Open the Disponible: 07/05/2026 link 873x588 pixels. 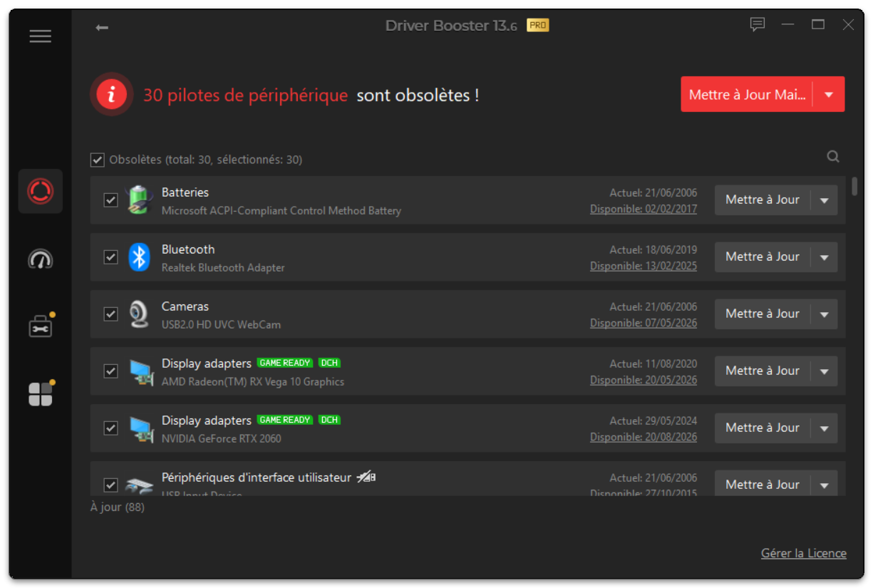[x=644, y=323]
